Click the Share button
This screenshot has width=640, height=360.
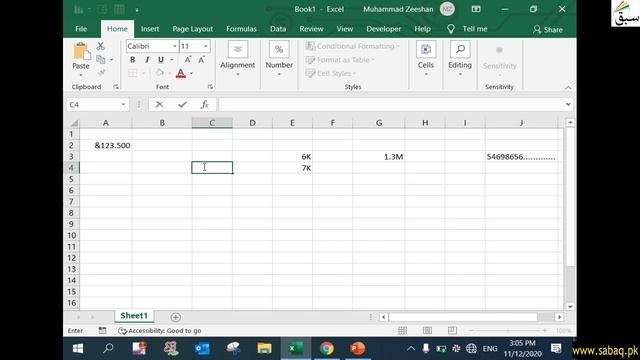coord(548,29)
